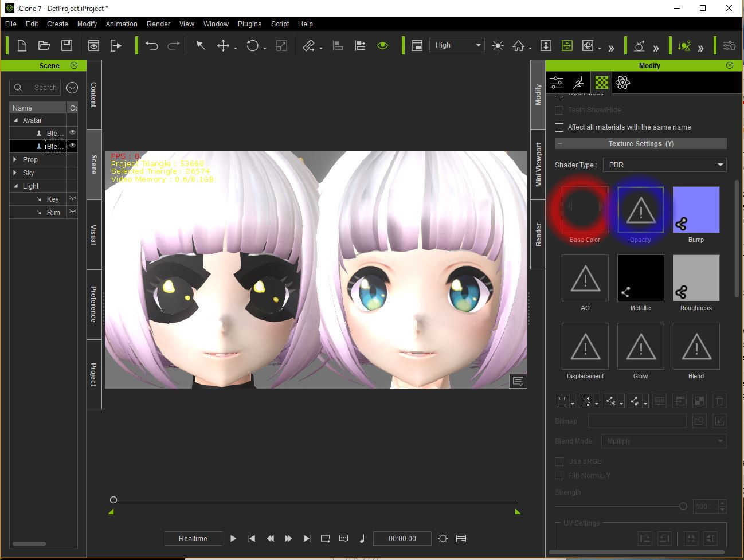The width and height of the screenshot is (744, 560).
Task: Choose the Select object arrow tool
Action: click(201, 45)
